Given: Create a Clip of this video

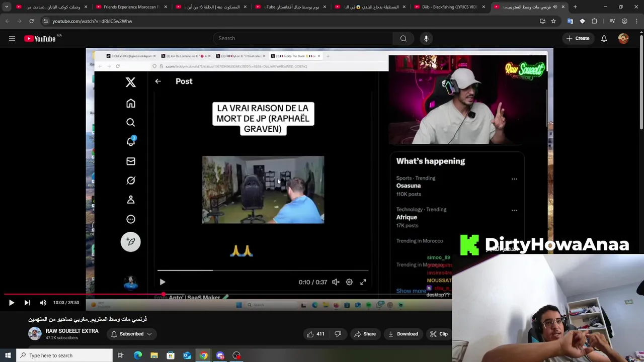Looking at the screenshot, I should point(439,334).
